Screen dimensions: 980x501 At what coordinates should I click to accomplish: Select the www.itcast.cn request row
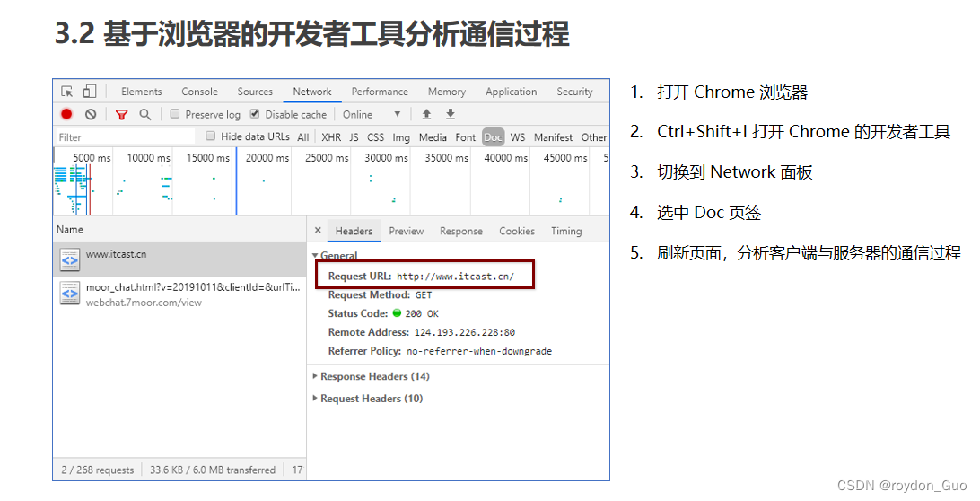180,259
